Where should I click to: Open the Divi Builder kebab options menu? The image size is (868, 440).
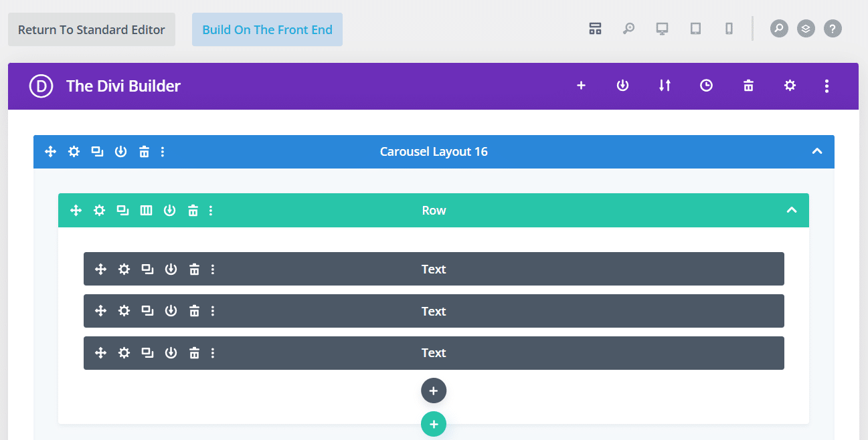(x=827, y=86)
